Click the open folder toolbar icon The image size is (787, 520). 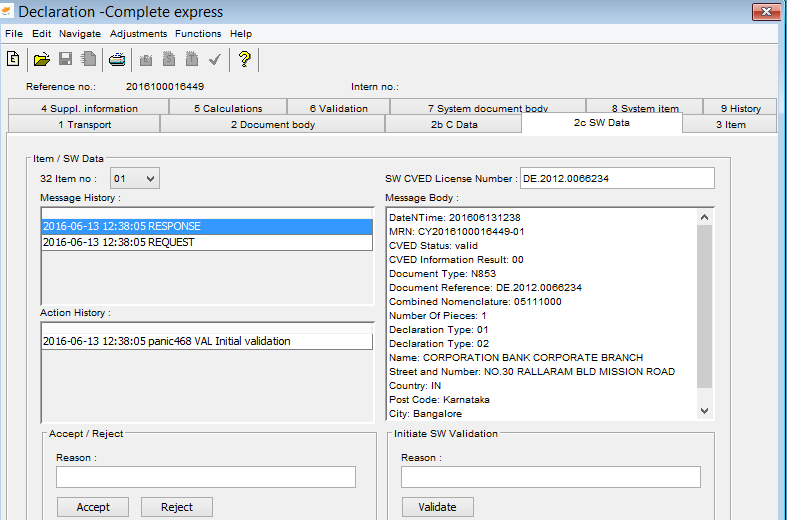click(x=42, y=59)
